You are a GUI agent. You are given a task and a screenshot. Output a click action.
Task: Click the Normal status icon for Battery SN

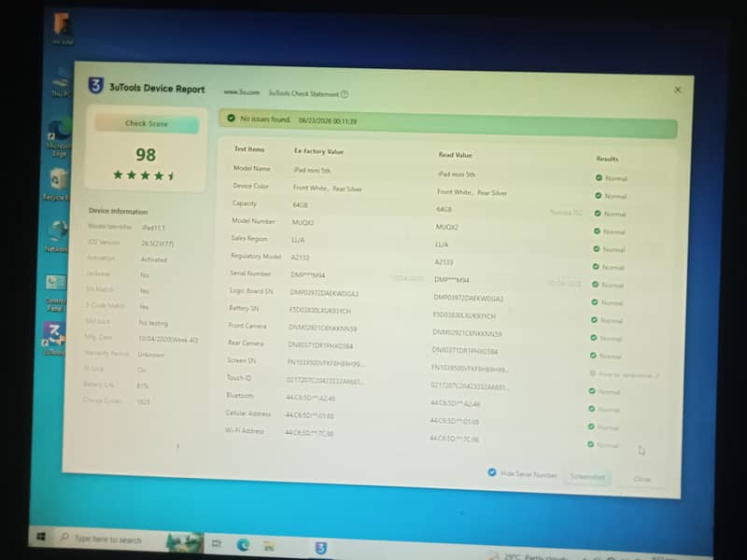point(594,320)
